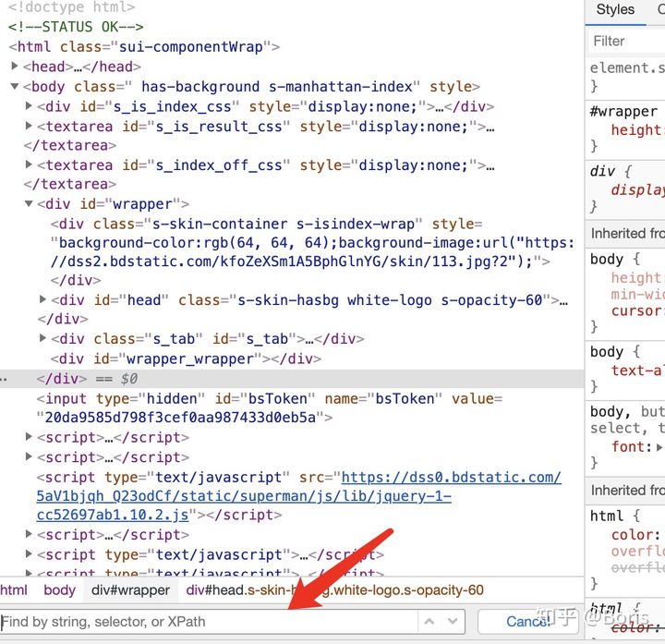Click the Find by string, selector, or XPath field
The height and width of the screenshot is (644, 665).
[209, 622]
